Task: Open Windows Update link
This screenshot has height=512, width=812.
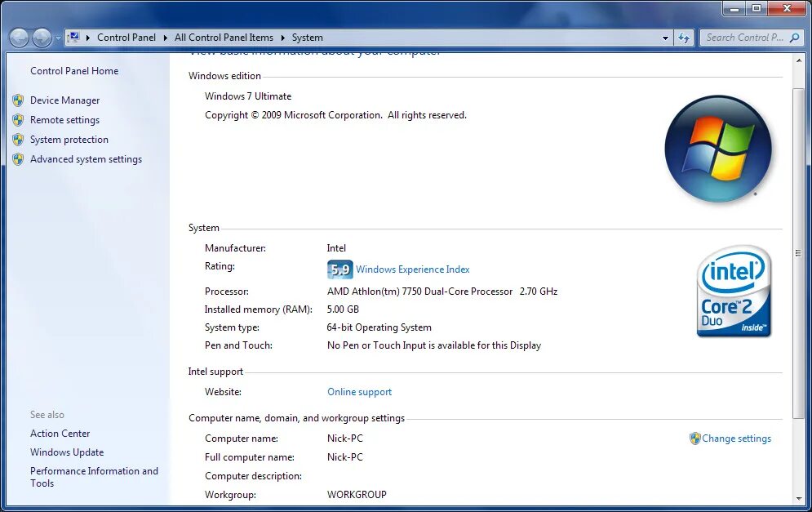Action: click(x=67, y=452)
